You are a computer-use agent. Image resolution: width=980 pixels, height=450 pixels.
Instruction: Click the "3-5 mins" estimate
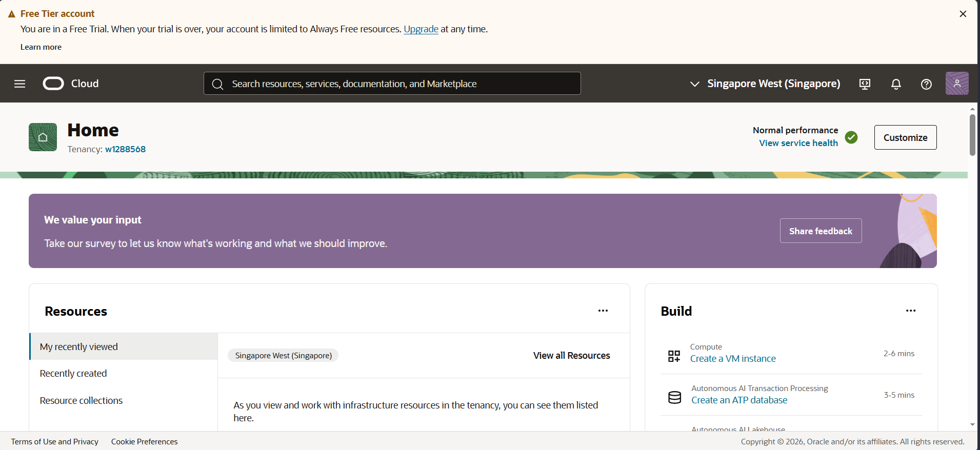[899, 395]
